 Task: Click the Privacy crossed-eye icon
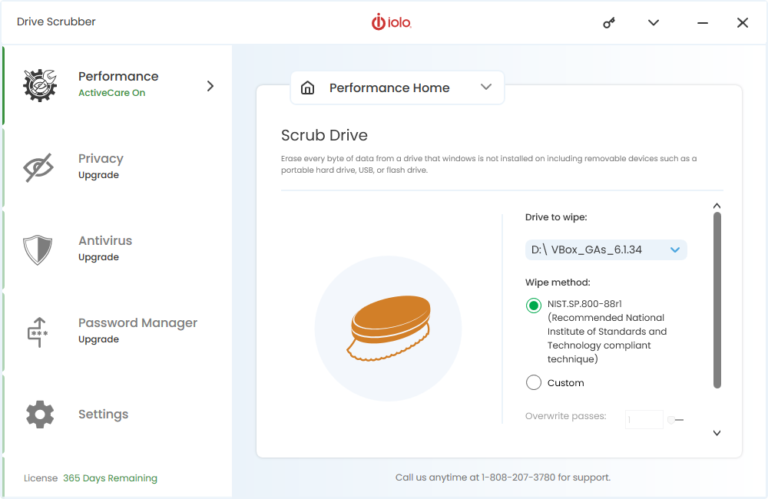39,168
